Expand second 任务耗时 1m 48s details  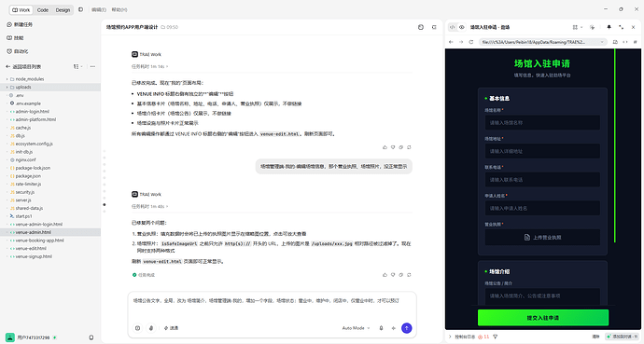[150, 206]
